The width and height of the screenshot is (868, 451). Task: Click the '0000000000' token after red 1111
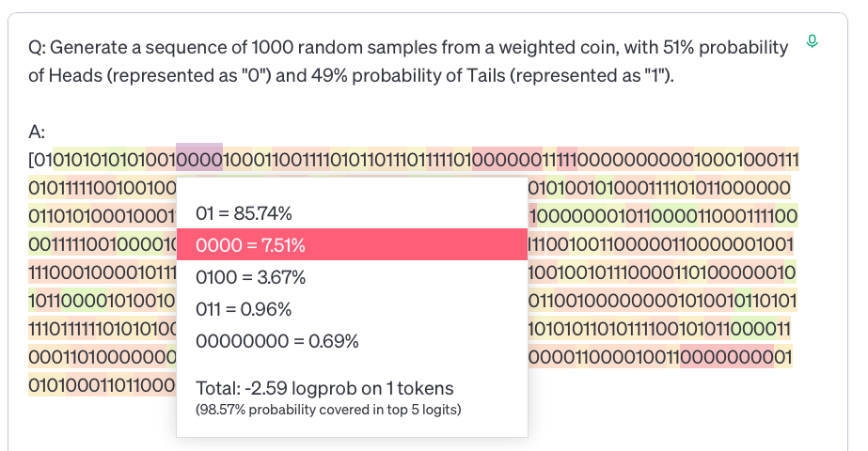click(x=636, y=160)
